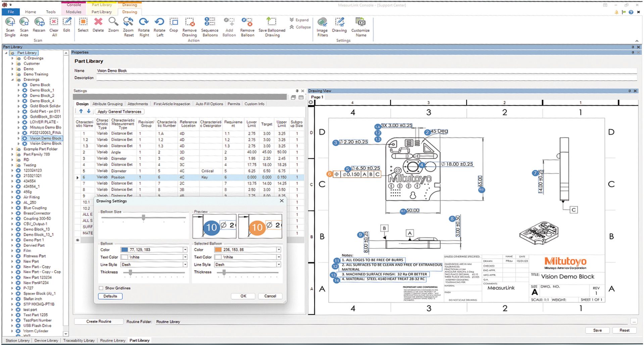Viewport: 644px width, 345px height.
Task: Click Apply General Tolerances button
Action: (x=119, y=111)
